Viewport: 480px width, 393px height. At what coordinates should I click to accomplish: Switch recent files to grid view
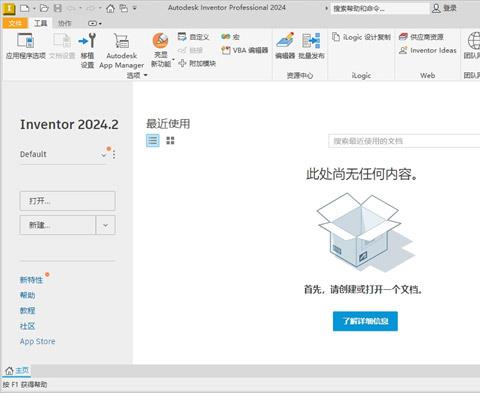coord(170,140)
